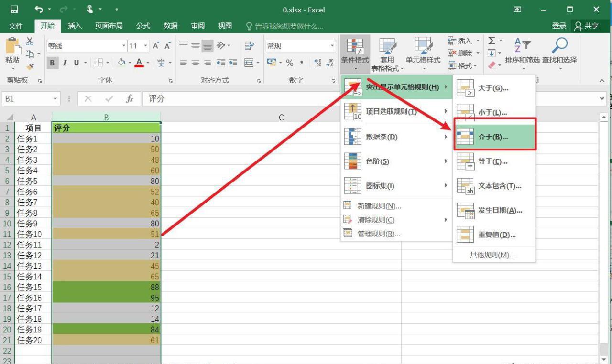Expand the 图标集(I) submenu

pos(396,186)
